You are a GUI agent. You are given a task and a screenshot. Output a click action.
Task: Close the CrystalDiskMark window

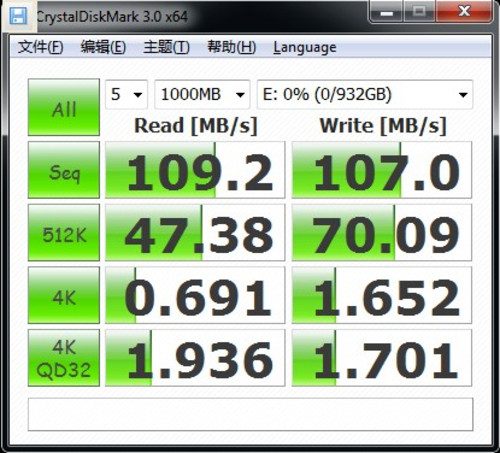point(464,12)
